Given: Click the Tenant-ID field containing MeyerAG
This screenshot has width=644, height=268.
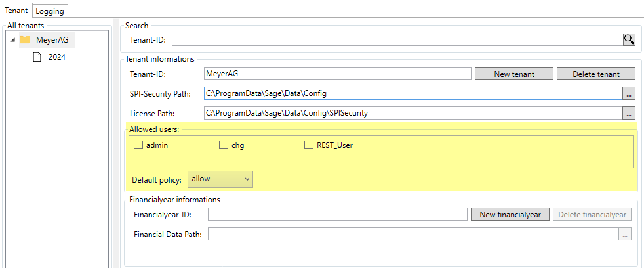Looking at the screenshot, I should [x=337, y=74].
